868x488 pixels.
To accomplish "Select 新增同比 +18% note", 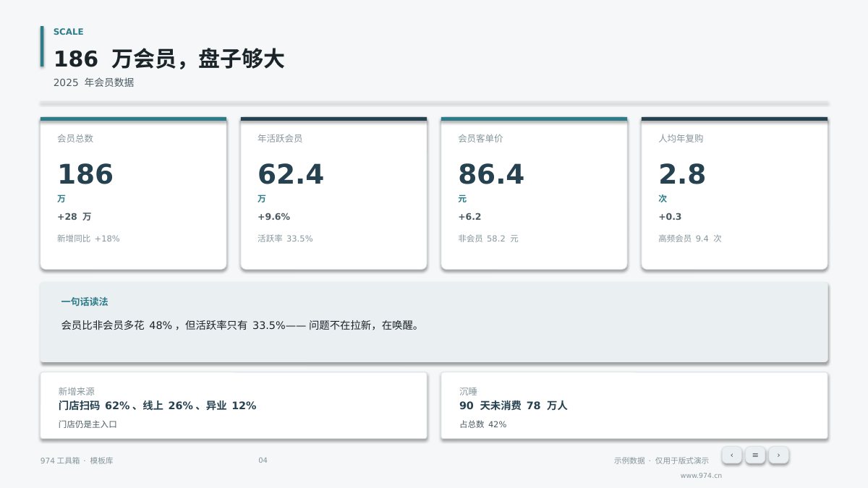I will 88,239.
